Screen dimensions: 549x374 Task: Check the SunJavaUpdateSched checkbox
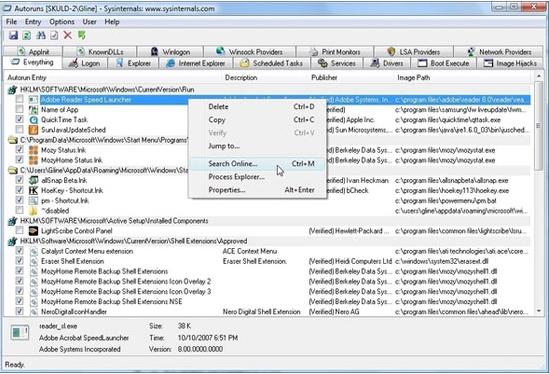[x=20, y=130]
